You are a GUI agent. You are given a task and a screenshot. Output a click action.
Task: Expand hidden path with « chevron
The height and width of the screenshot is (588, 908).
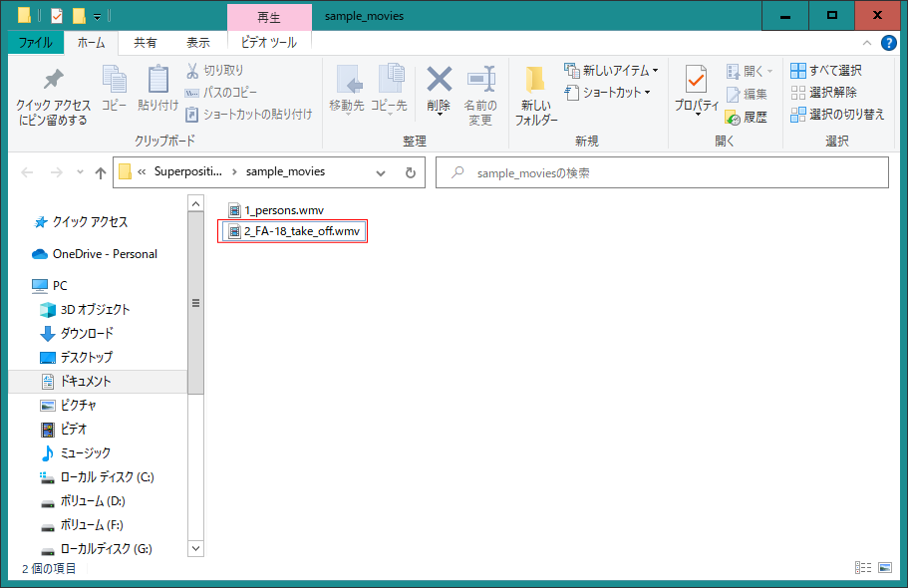pyautogui.click(x=142, y=172)
